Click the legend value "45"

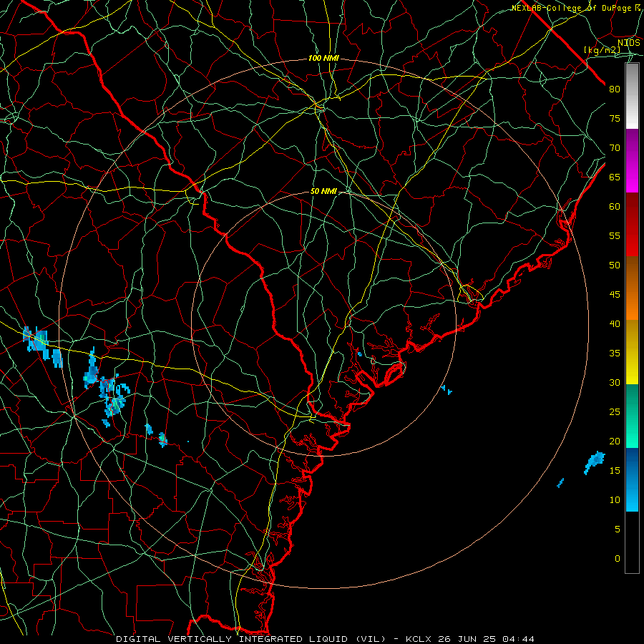pyautogui.click(x=615, y=295)
